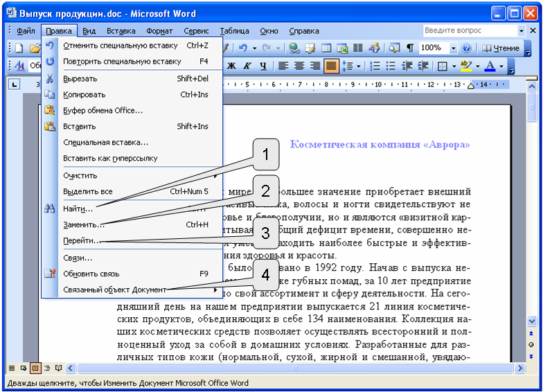Click the Columns icon
543x392 pixels.
(358, 48)
